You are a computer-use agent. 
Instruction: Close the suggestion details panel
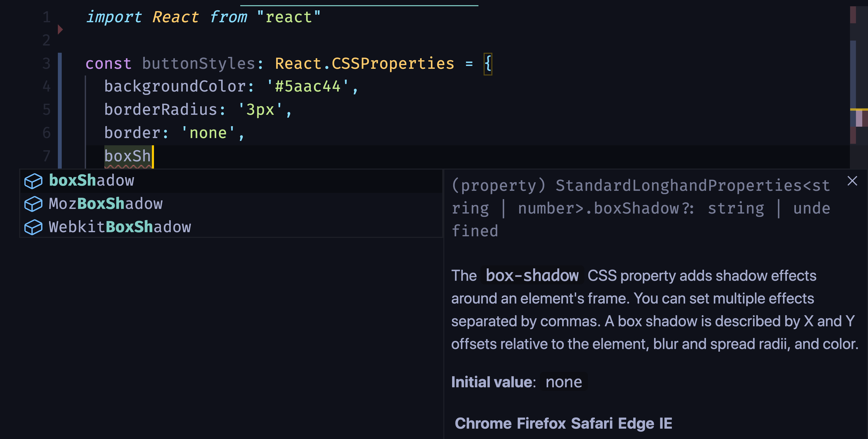click(x=852, y=181)
